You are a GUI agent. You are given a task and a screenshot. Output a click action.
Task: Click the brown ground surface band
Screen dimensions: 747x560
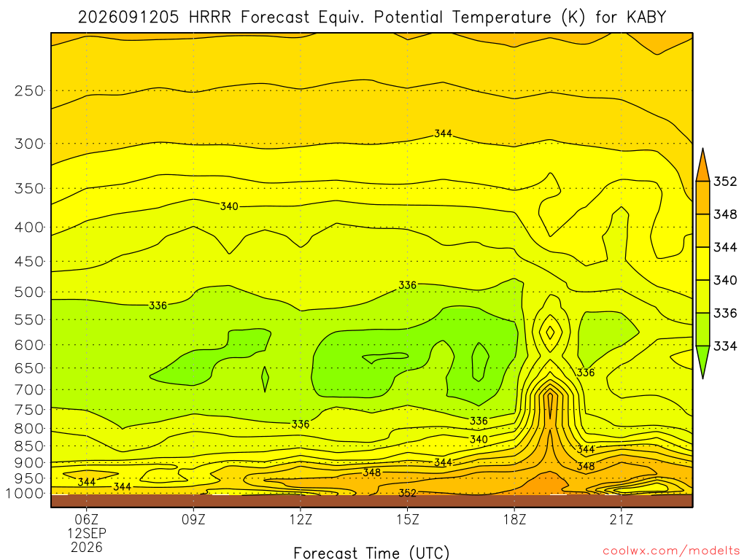pos(371,501)
